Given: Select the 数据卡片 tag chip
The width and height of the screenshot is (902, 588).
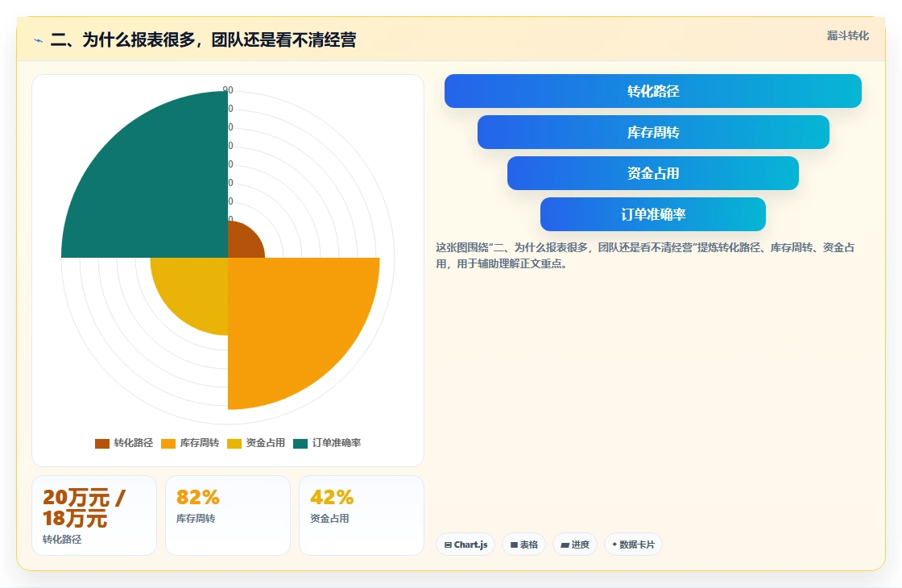Looking at the screenshot, I should click(633, 545).
